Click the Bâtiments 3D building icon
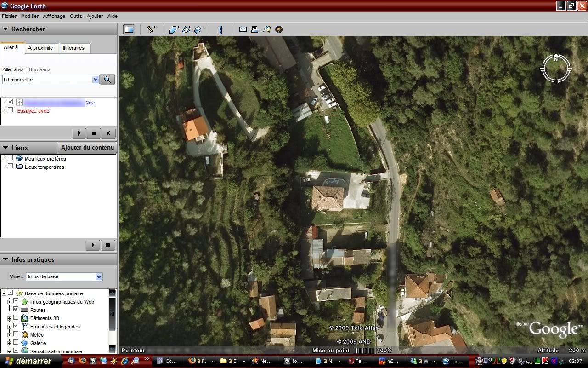 25,318
